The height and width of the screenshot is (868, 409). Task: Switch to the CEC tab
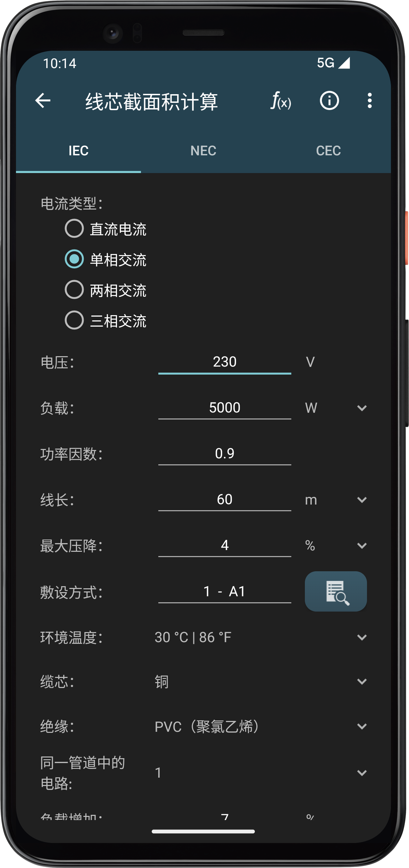click(x=328, y=151)
